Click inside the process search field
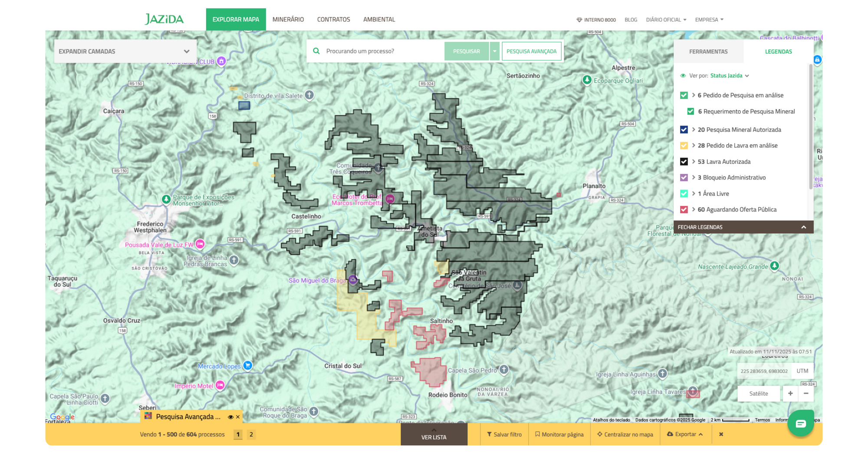The width and height of the screenshot is (868, 454). [382, 51]
